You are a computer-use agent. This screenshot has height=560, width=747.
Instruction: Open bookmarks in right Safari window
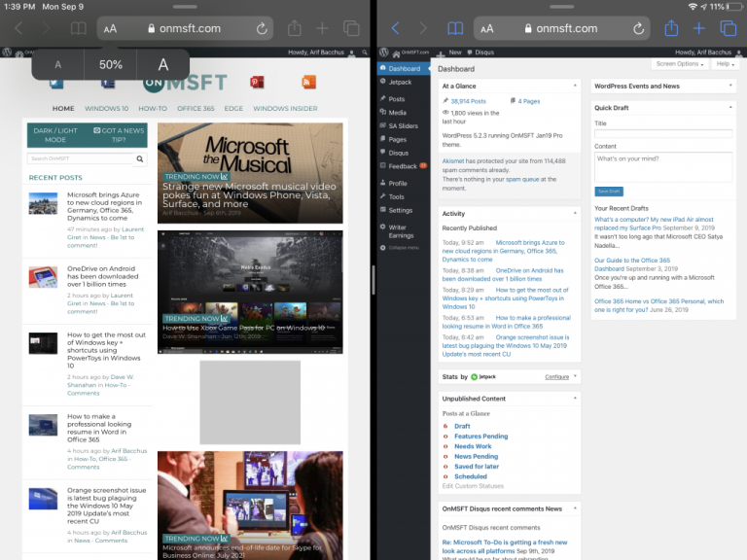455,28
